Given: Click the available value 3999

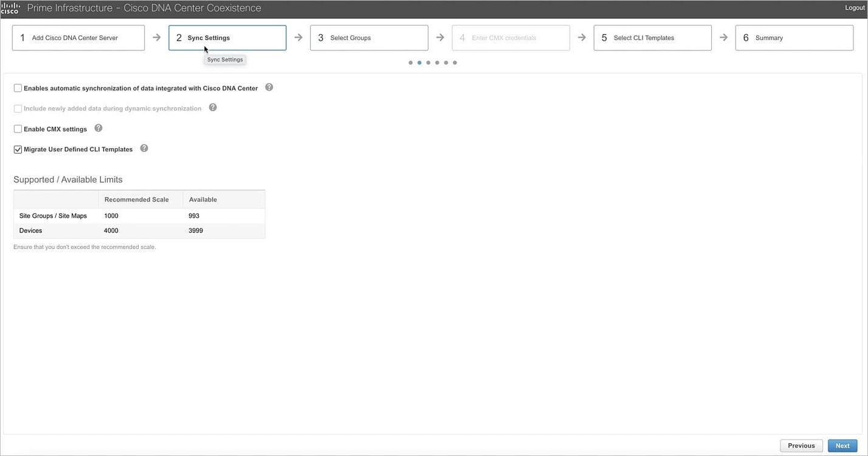Looking at the screenshot, I should click(196, 231).
